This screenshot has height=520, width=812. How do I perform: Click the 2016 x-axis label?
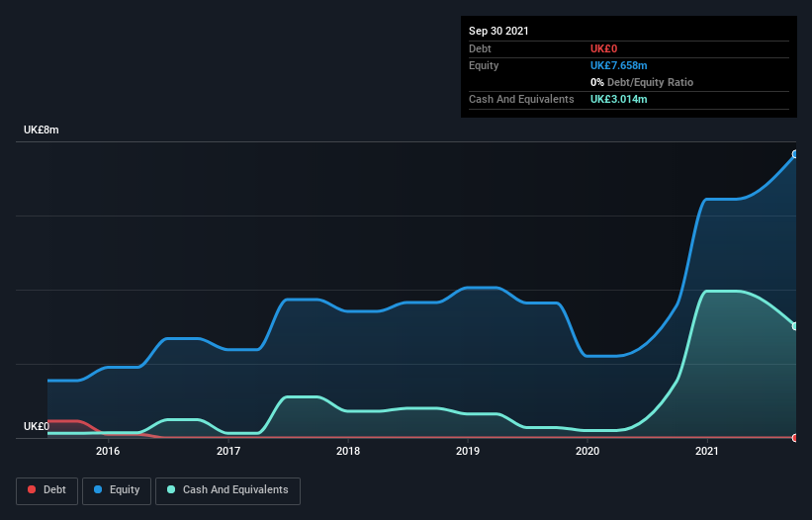[108, 451]
